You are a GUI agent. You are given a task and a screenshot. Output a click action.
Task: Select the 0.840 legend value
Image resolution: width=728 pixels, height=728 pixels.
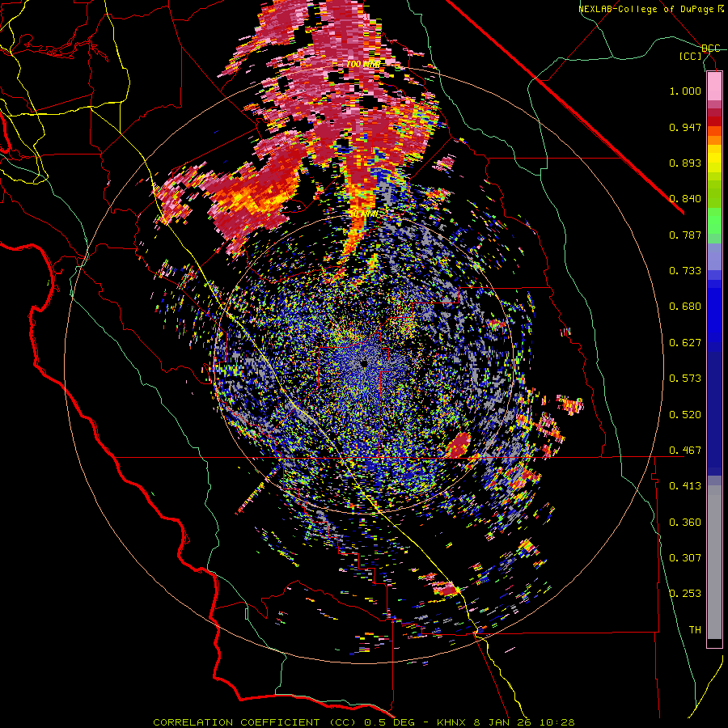(x=685, y=199)
